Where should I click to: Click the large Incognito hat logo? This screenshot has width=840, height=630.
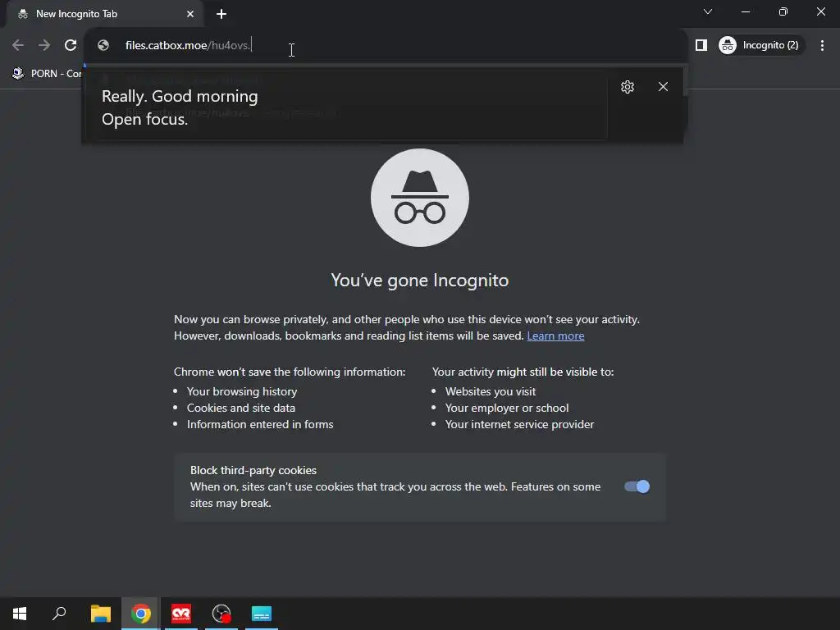click(x=420, y=198)
